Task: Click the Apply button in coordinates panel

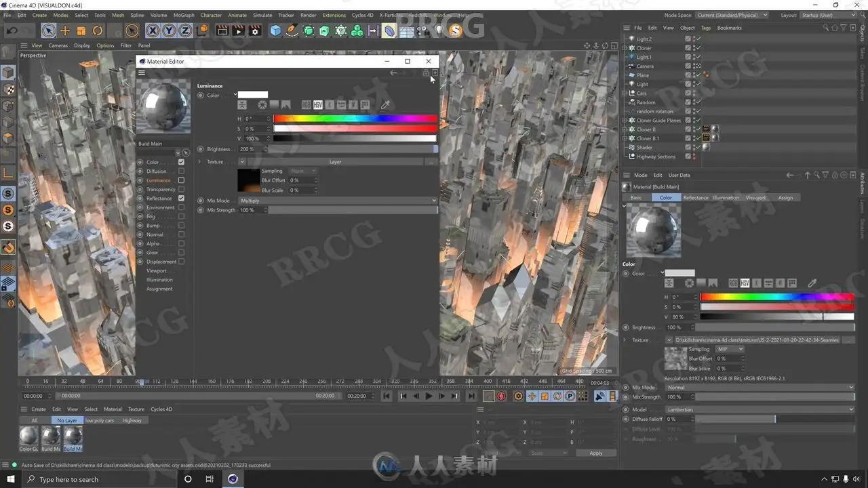Action: 595,453
